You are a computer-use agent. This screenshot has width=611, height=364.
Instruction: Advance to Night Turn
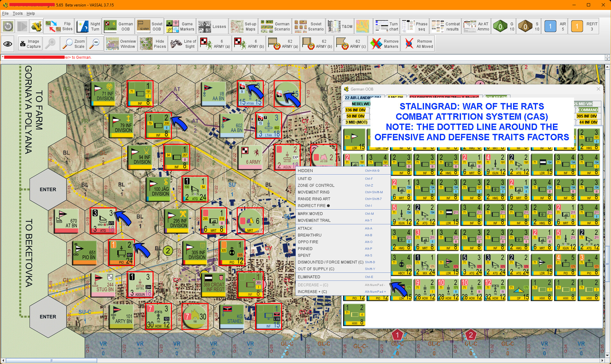[x=89, y=26]
